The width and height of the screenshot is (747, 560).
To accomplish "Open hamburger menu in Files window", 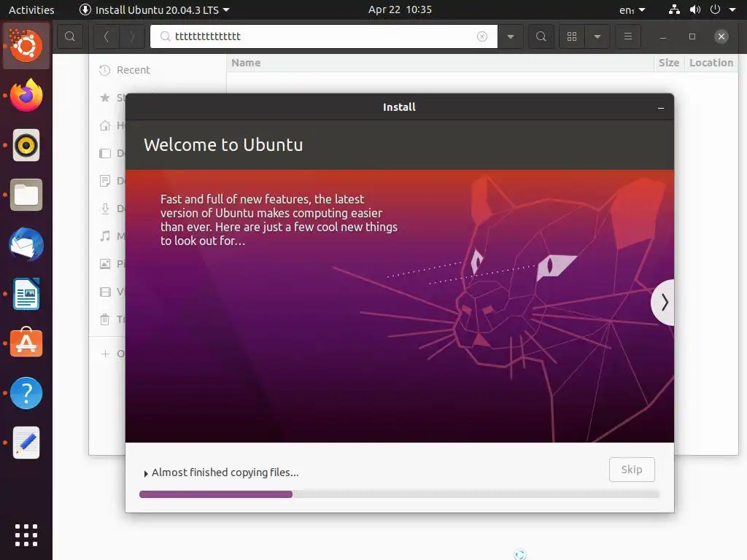I will click(628, 36).
